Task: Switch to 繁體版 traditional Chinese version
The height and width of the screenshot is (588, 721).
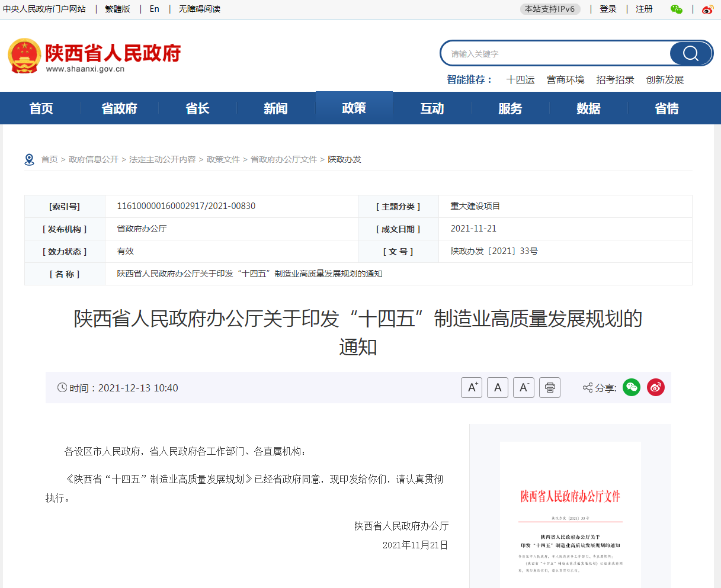Action: (x=117, y=9)
